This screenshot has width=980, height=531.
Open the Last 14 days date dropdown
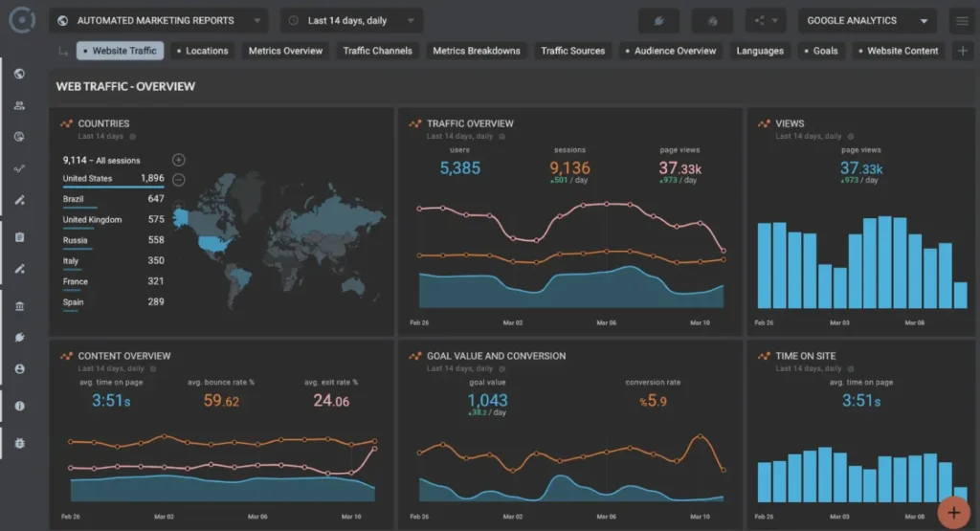pyautogui.click(x=351, y=21)
